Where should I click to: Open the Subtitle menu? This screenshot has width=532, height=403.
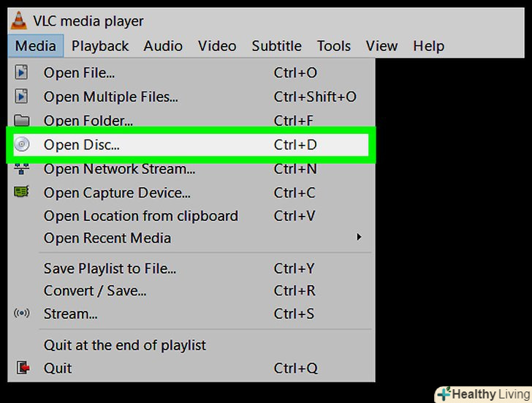276,46
